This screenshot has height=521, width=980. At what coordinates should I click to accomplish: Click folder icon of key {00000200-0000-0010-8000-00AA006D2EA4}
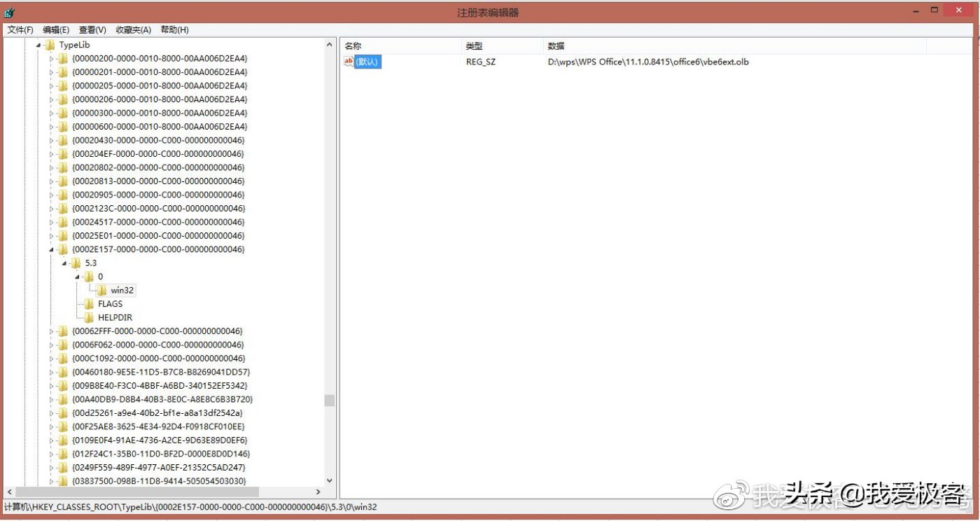[63, 58]
